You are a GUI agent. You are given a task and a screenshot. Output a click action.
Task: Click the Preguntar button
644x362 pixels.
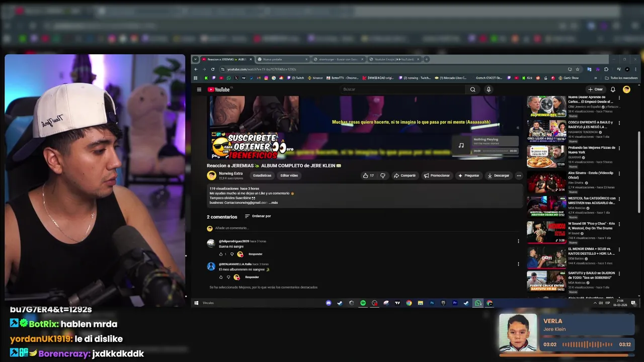point(469,175)
